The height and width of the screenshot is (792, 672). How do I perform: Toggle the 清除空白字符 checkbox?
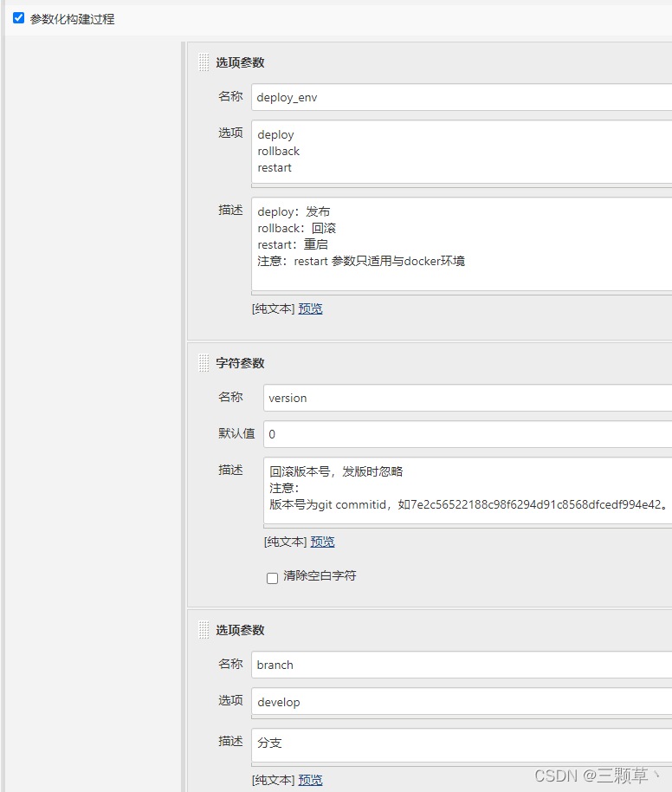pos(272,578)
